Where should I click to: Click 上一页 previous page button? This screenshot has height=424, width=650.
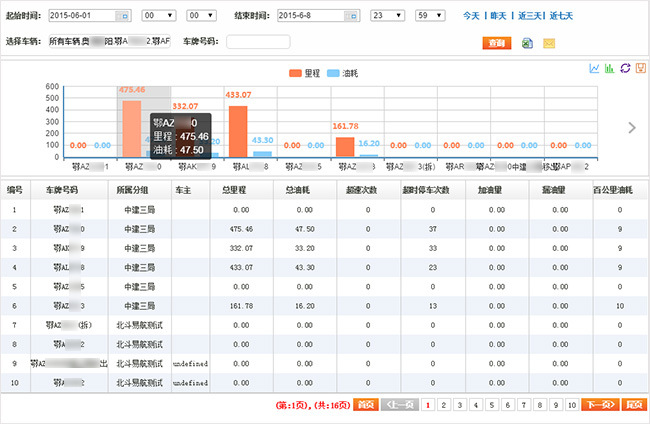tap(400, 405)
